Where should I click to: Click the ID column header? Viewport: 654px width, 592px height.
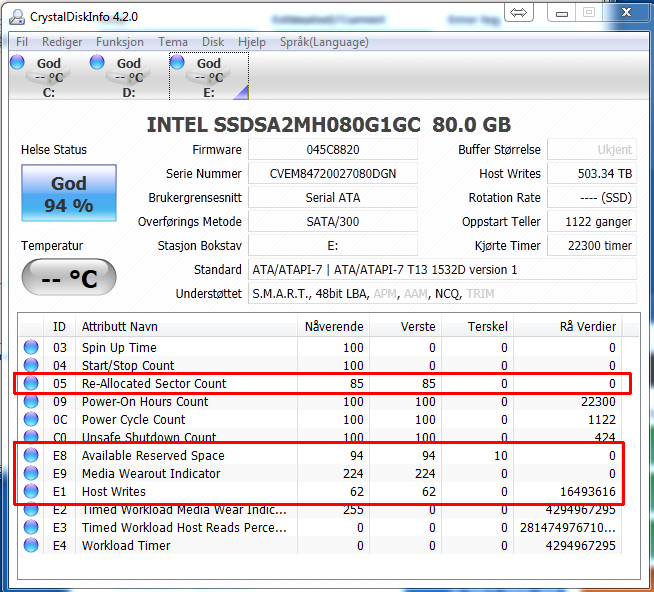(x=59, y=326)
